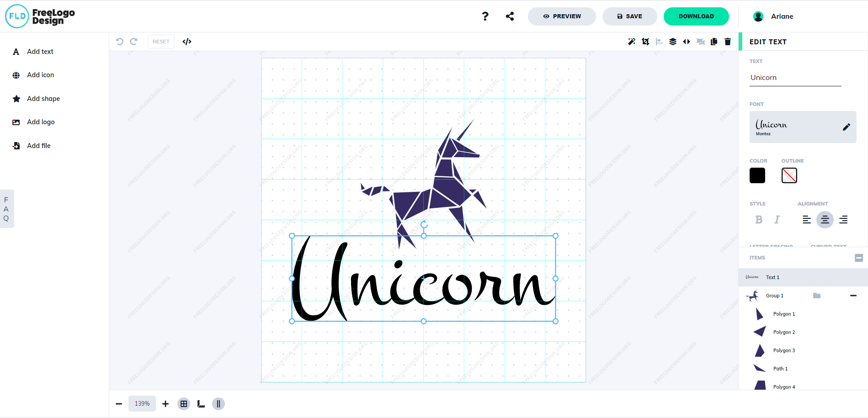Open the layers ordering tool
Viewport: 868px width, 418px height.
click(x=673, y=41)
